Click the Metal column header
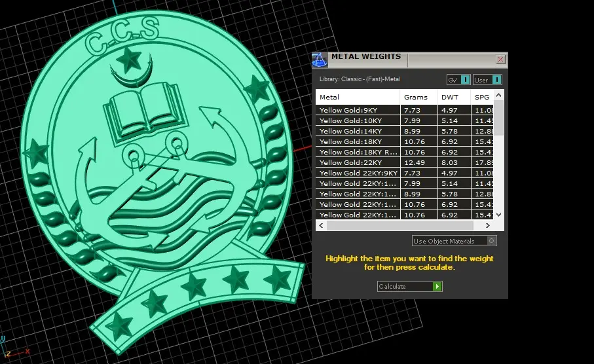The image size is (594, 364). pyautogui.click(x=358, y=97)
